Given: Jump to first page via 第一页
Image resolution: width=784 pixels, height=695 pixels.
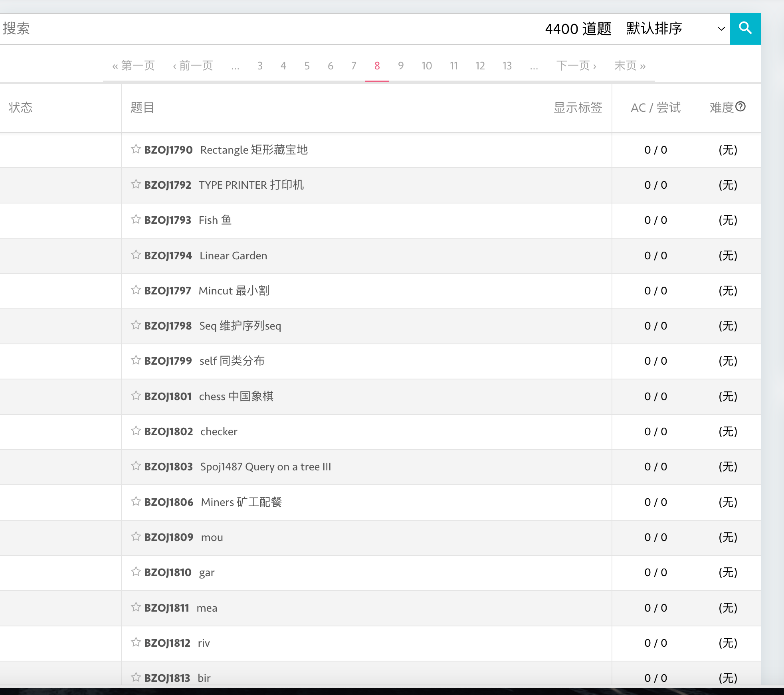Looking at the screenshot, I should click(133, 65).
